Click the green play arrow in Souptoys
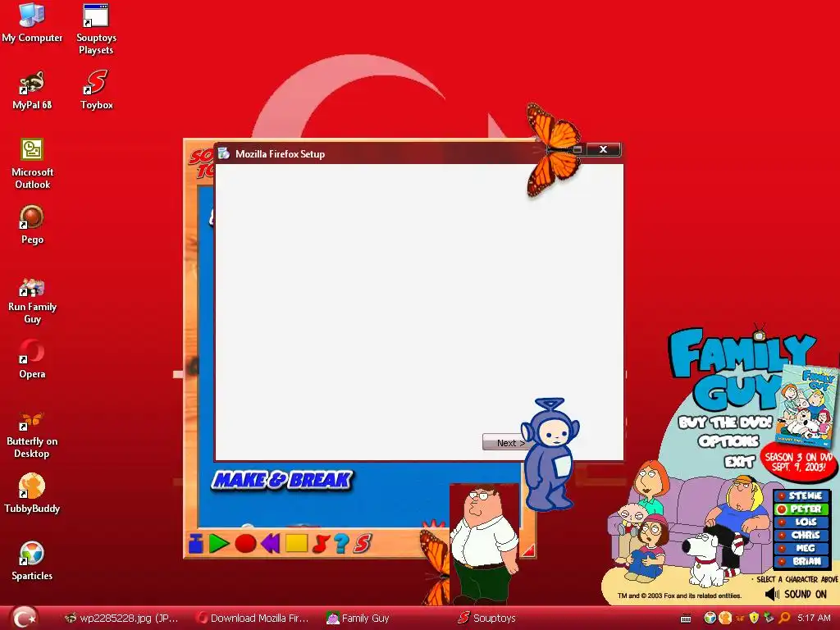The width and height of the screenshot is (840, 630). click(218, 543)
